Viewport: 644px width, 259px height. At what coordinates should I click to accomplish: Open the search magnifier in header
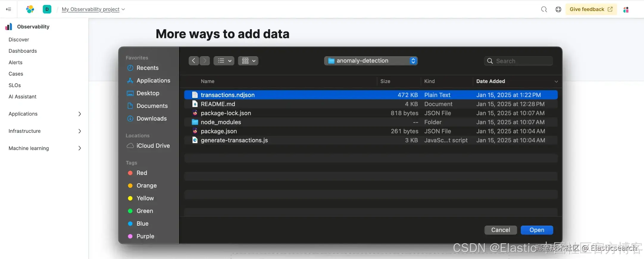tap(544, 10)
